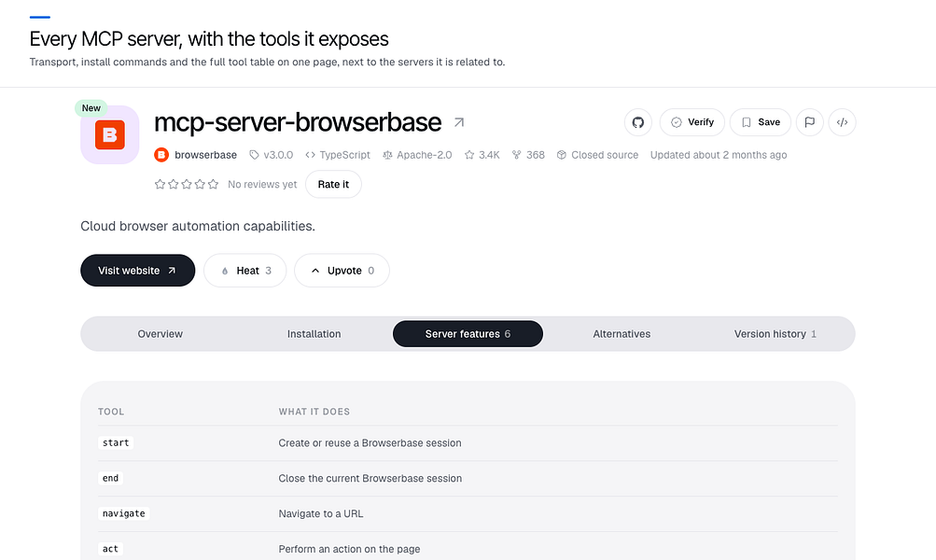
Task: Open the embed code icon button
Action: coord(843,122)
